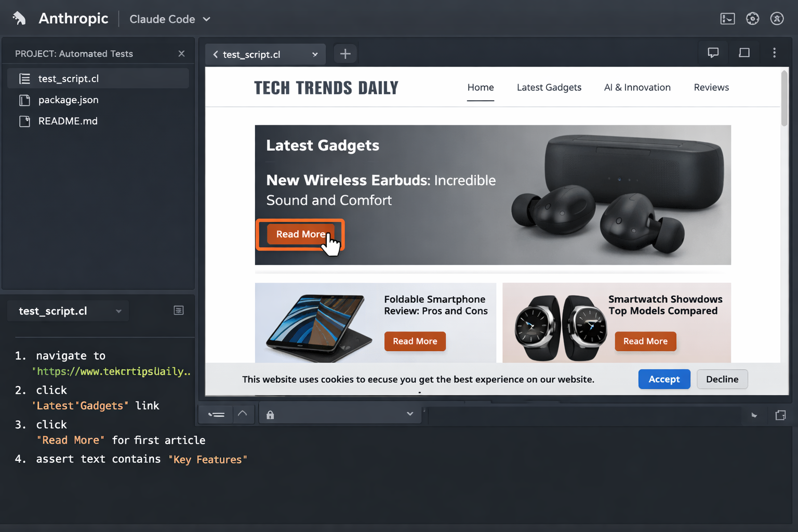Click the Latest Gadgets banner heading

click(x=323, y=145)
